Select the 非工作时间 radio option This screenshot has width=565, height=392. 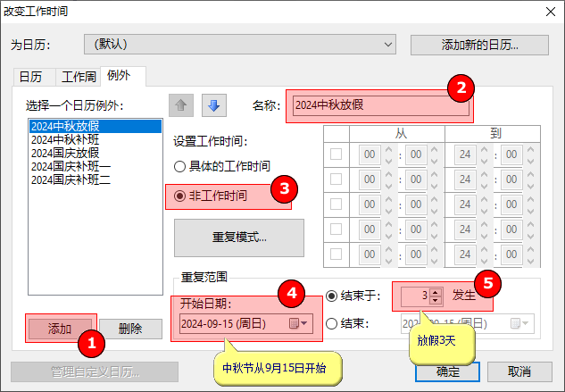(x=180, y=195)
